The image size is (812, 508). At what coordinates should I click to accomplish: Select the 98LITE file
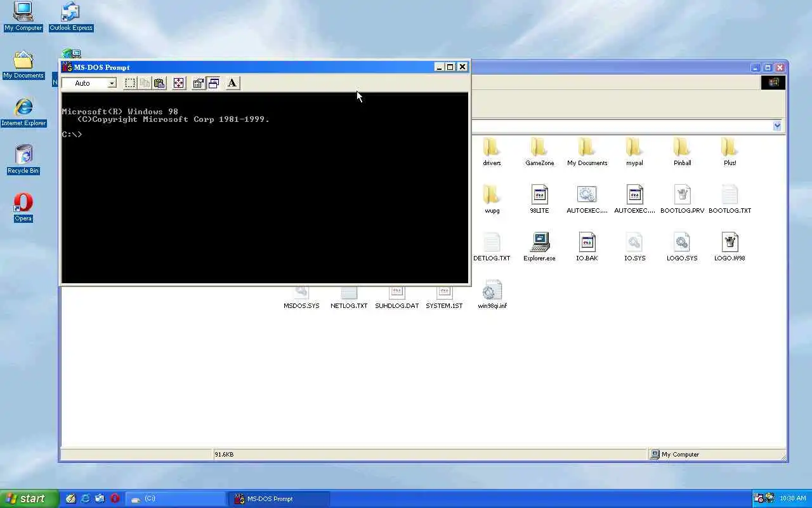tap(539, 199)
